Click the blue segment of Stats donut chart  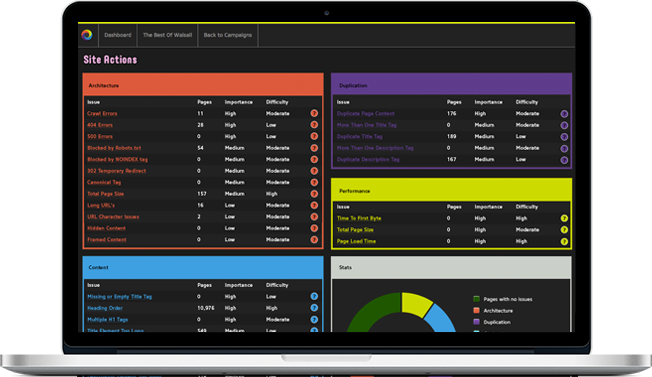(x=441, y=319)
